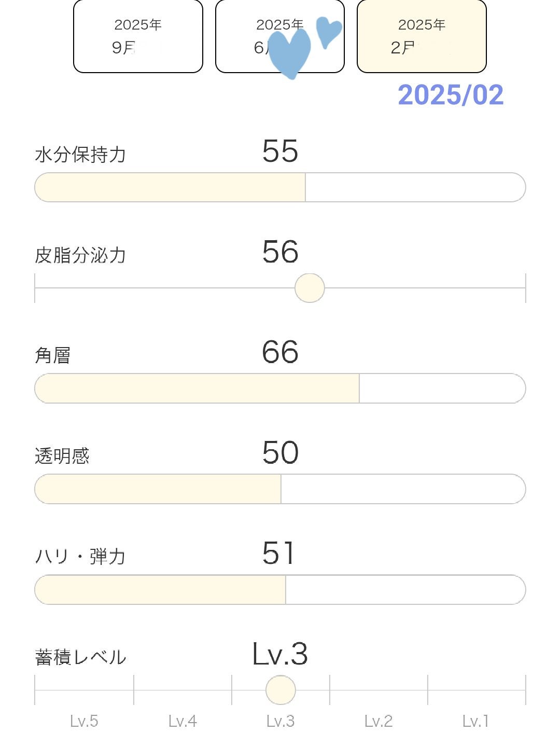Select the Lv.1 scale label
This screenshot has width=560, height=747.
pos(475,721)
